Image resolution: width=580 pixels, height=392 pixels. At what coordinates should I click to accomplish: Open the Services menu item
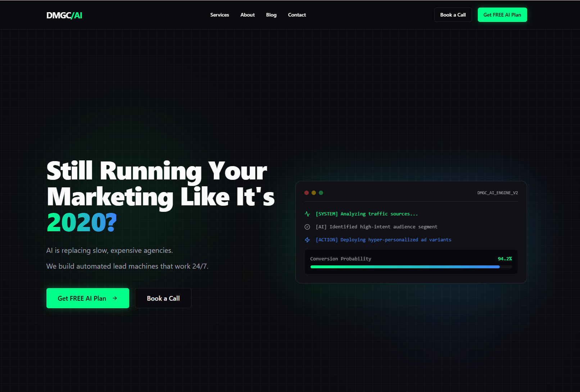click(x=219, y=15)
